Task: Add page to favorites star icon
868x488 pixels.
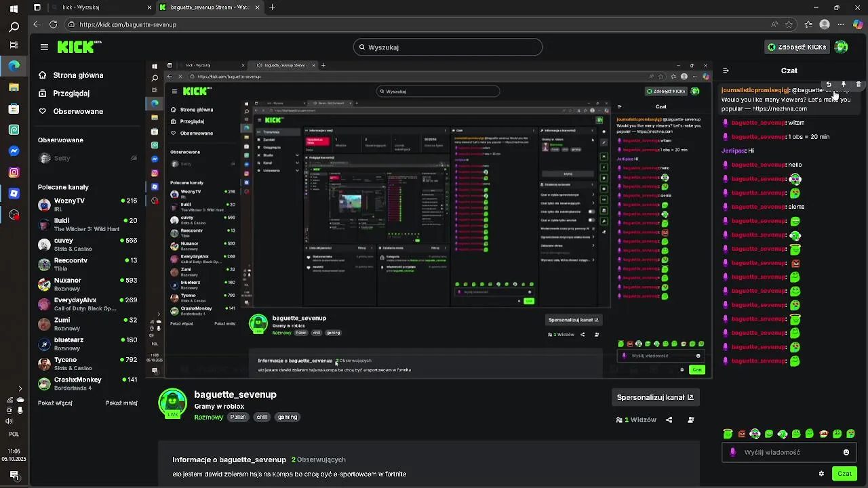Action: (789, 24)
